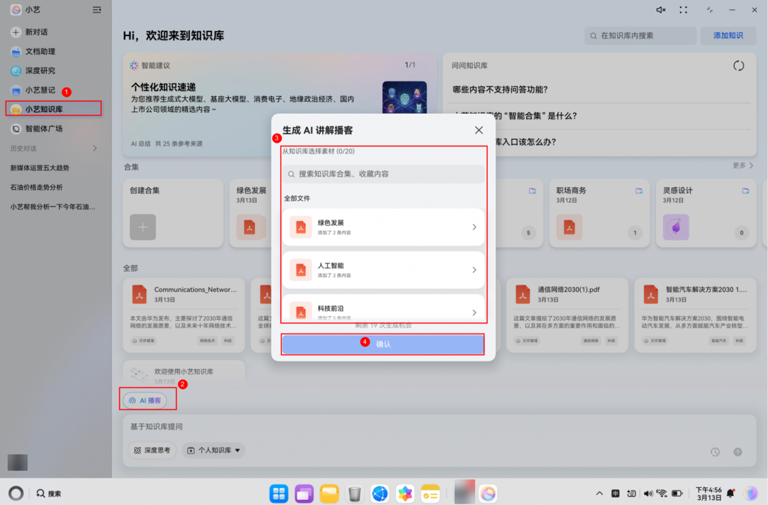Viewport: 768px width, 505px height.
Task: Click the 个性化知识速递 thumbnail image
Action: click(x=404, y=97)
